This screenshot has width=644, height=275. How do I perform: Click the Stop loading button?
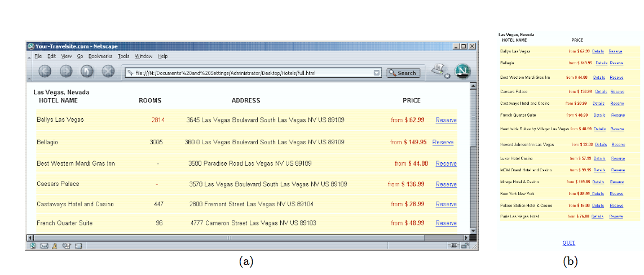click(x=108, y=72)
